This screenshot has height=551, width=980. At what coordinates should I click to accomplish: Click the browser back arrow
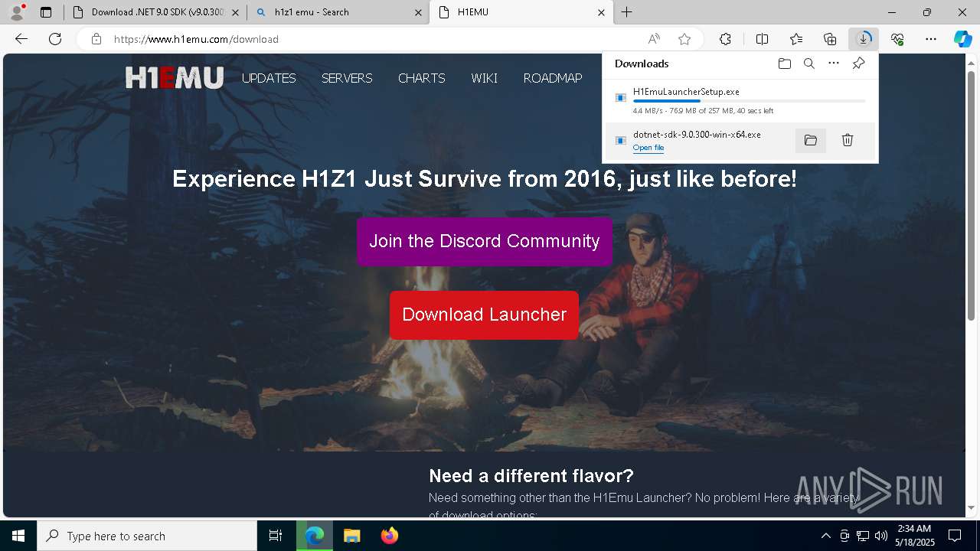pos(21,39)
